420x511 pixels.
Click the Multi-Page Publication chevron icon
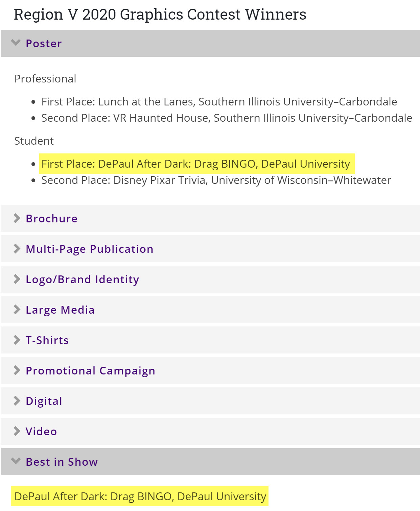pos(17,249)
